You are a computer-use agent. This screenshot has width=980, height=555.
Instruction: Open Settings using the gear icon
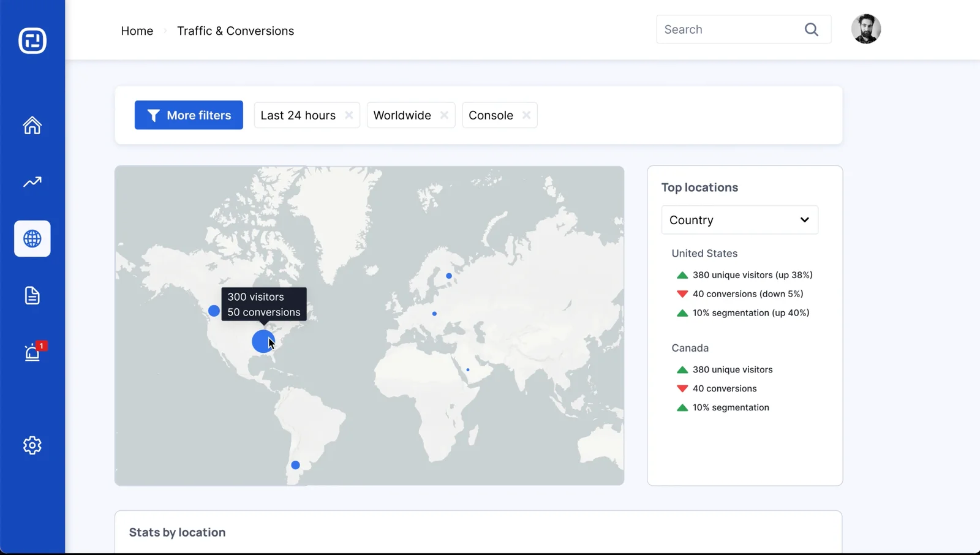point(32,445)
